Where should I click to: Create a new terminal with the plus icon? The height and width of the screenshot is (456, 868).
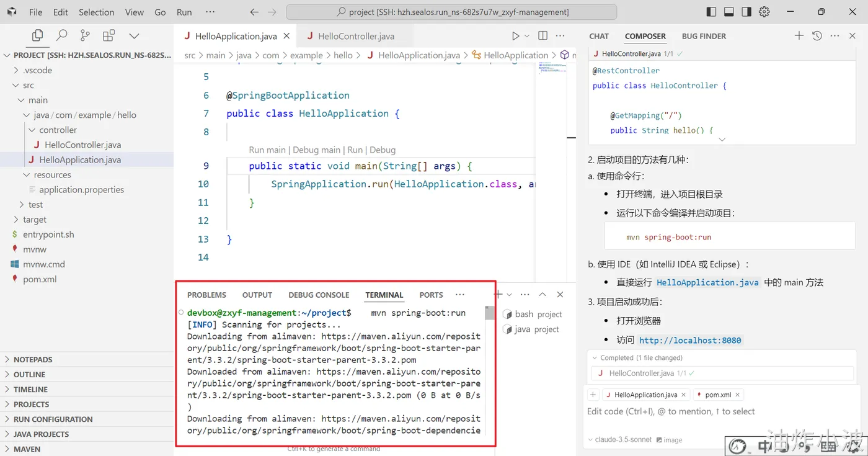pyautogui.click(x=498, y=295)
